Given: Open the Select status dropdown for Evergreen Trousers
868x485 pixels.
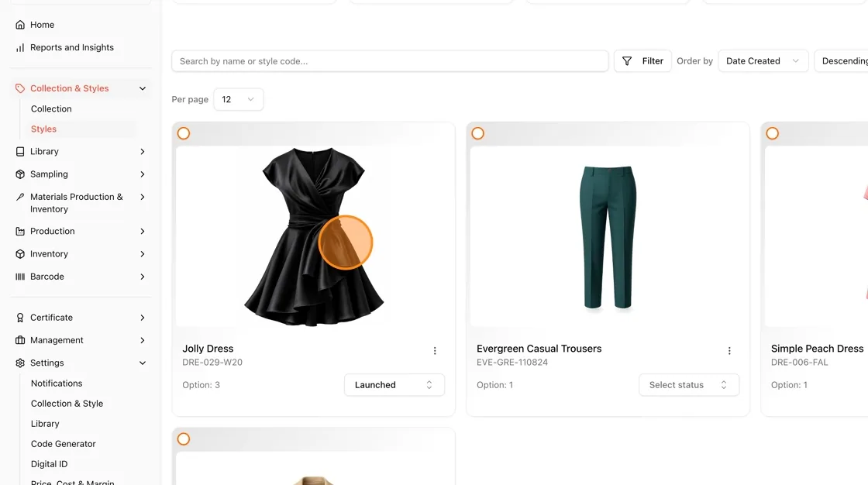Looking at the screenshot, I should pyautogui.click(x=689, y=385).
